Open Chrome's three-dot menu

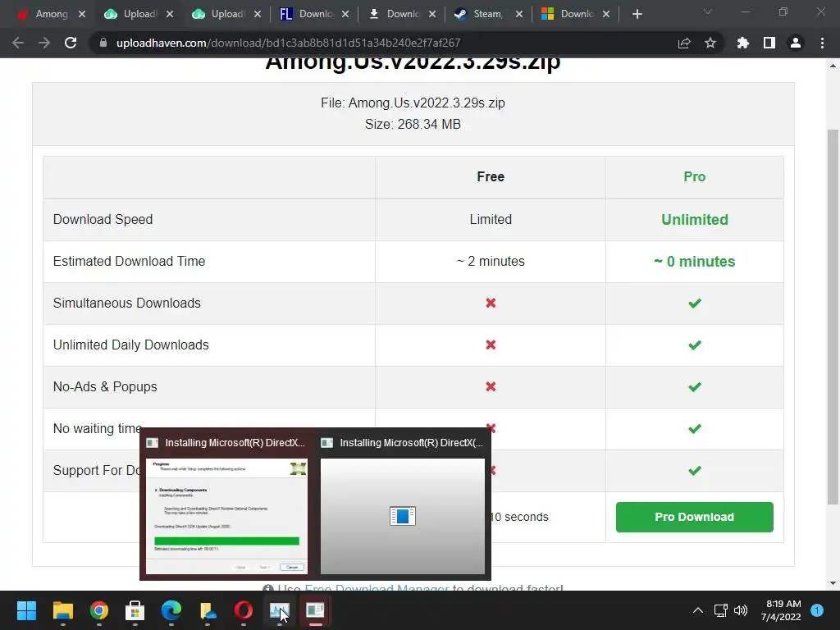pos(822,43)
